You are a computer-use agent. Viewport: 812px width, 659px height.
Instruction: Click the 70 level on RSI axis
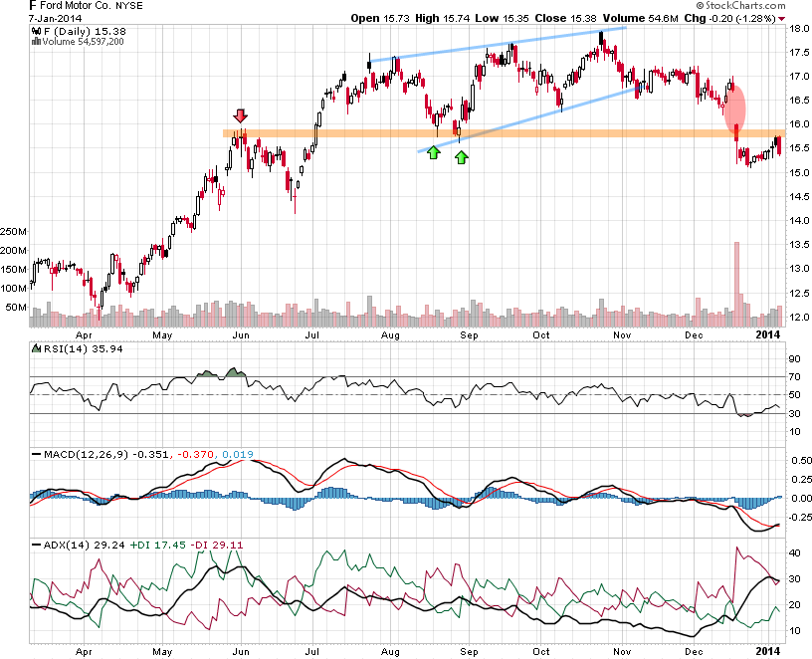pos(794,376)
